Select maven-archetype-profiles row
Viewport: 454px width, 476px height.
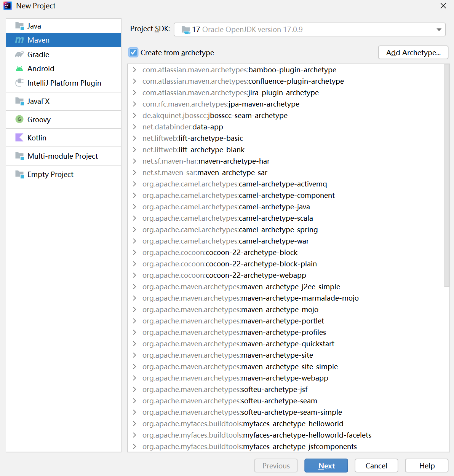tap(286, 332)
